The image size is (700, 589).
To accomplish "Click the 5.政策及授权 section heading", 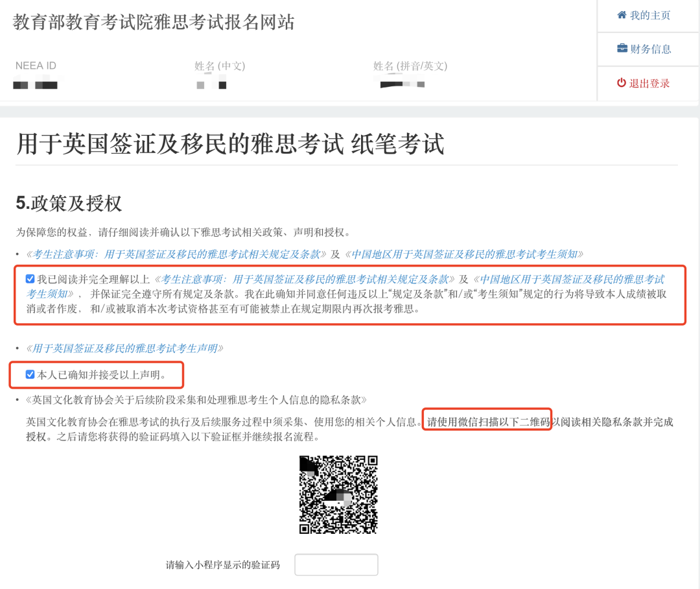I will [x=69, y=203].
